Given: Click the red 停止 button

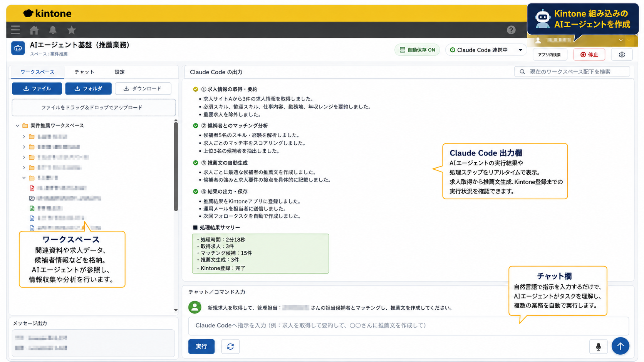Looking at the screenshot, I should pyautogui.click(x=589, y=55).
